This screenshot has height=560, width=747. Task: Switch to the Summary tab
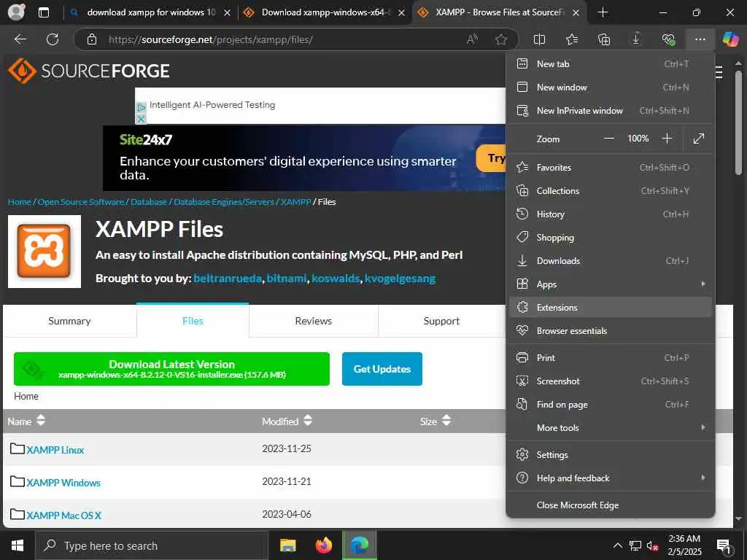[x=69, y=321]
